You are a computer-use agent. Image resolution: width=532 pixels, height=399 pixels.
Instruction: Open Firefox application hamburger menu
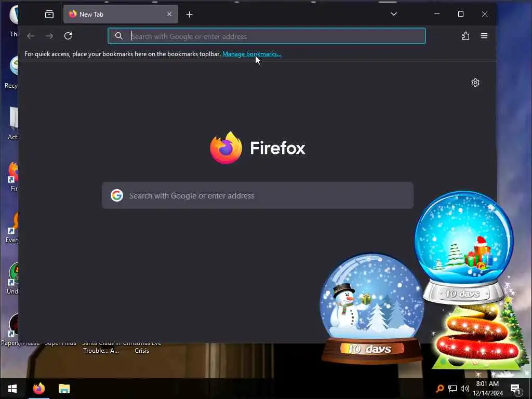click(x=484, y=36)
